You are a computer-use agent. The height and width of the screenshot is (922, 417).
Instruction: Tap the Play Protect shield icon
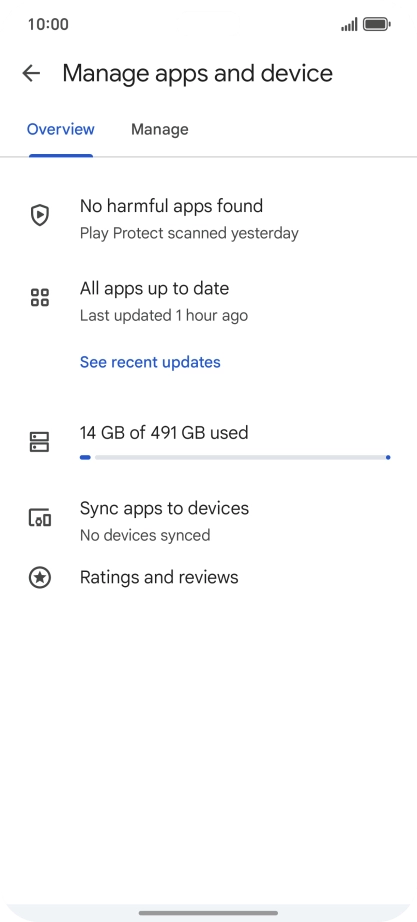pyautogui.click(x=39, y=215)
